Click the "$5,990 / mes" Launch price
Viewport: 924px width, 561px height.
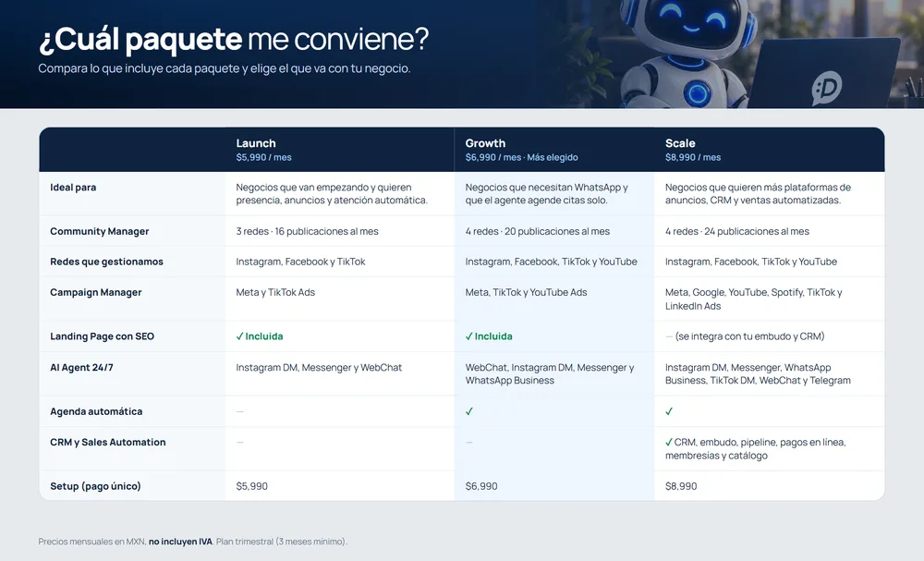[263, 157]
